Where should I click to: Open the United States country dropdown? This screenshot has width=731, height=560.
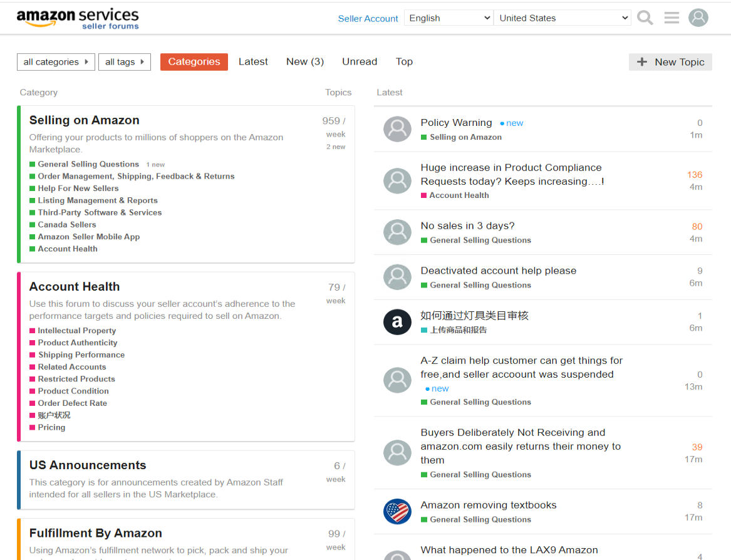tap(562, 18)
